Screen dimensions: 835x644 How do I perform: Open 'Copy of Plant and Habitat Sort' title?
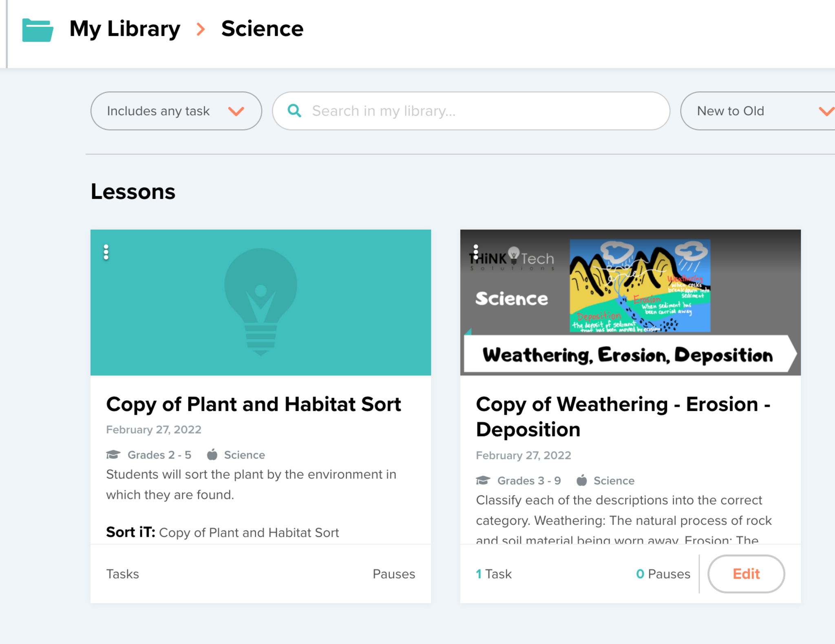coord(253,404)
